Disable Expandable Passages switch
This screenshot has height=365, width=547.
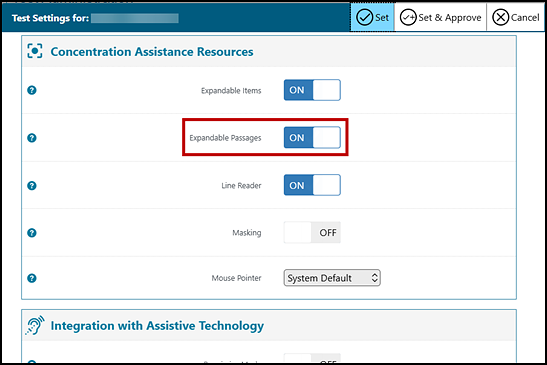[x=312, y=137]
